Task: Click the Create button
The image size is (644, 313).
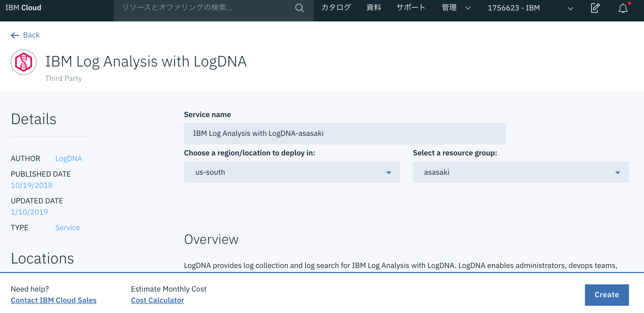Action: [x=607, y=295]
